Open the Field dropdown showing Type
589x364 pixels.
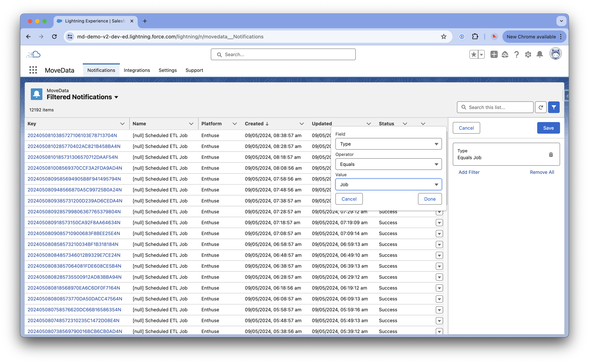[x=388, y=144]
